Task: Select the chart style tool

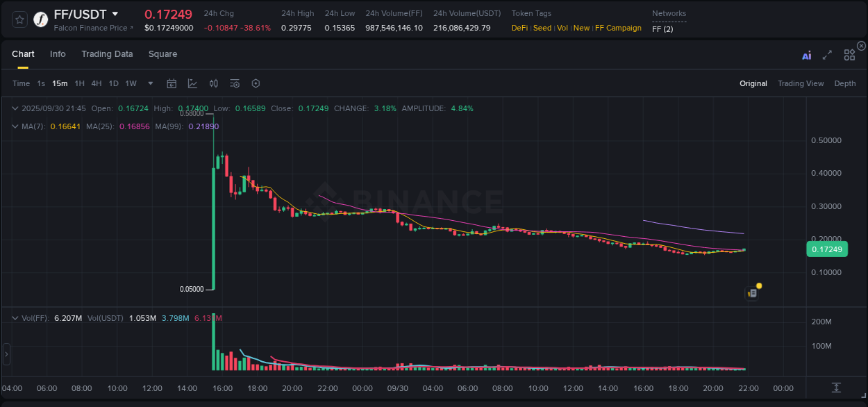Action: pyautogui.click(x=192, y=83)
